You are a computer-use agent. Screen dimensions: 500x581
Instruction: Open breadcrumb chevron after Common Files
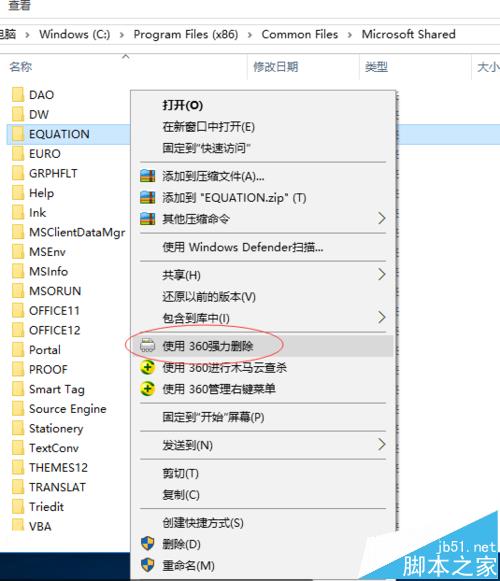pos(350,35)
